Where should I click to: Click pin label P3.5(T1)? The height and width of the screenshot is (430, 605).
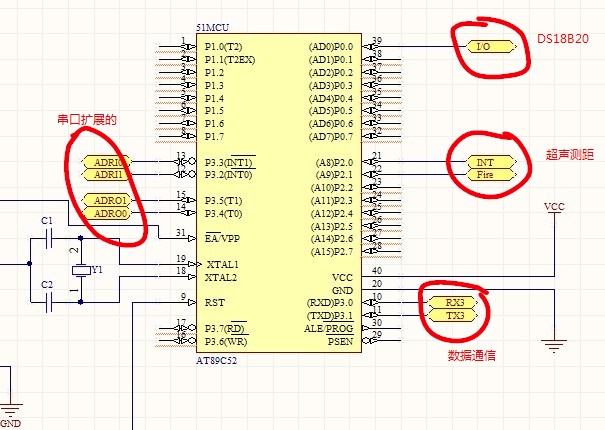click(x=223, y=201)
